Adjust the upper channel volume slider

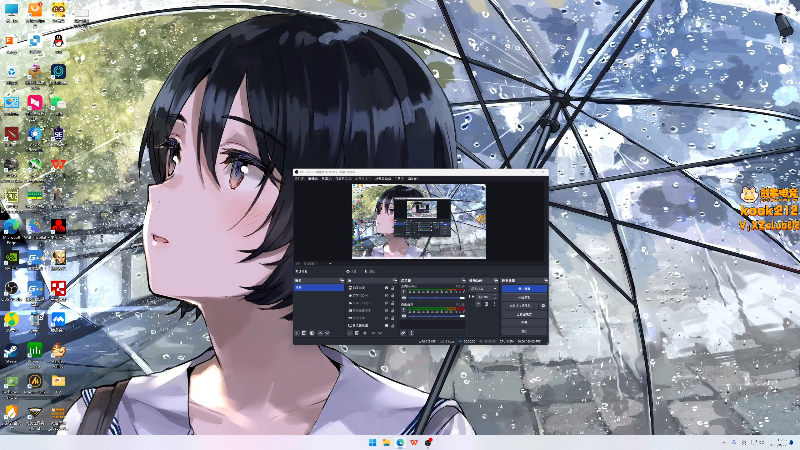click(x=436, y=298)
